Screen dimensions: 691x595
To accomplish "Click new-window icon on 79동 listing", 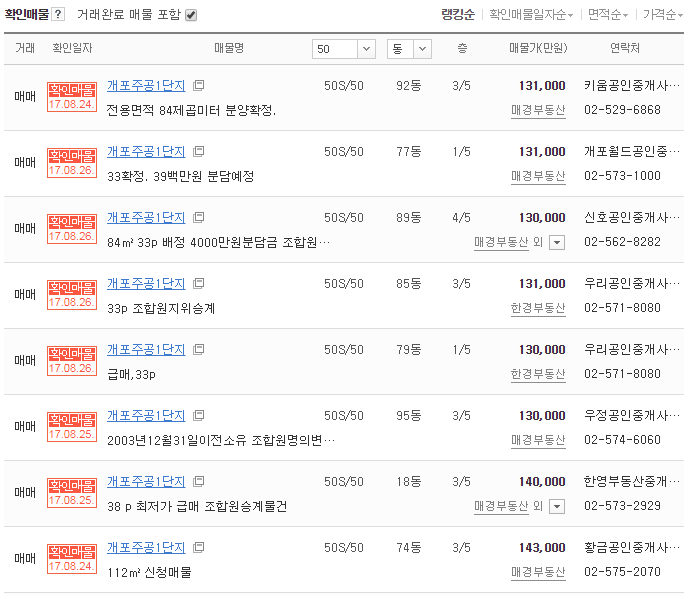I will tap(199, 350).
